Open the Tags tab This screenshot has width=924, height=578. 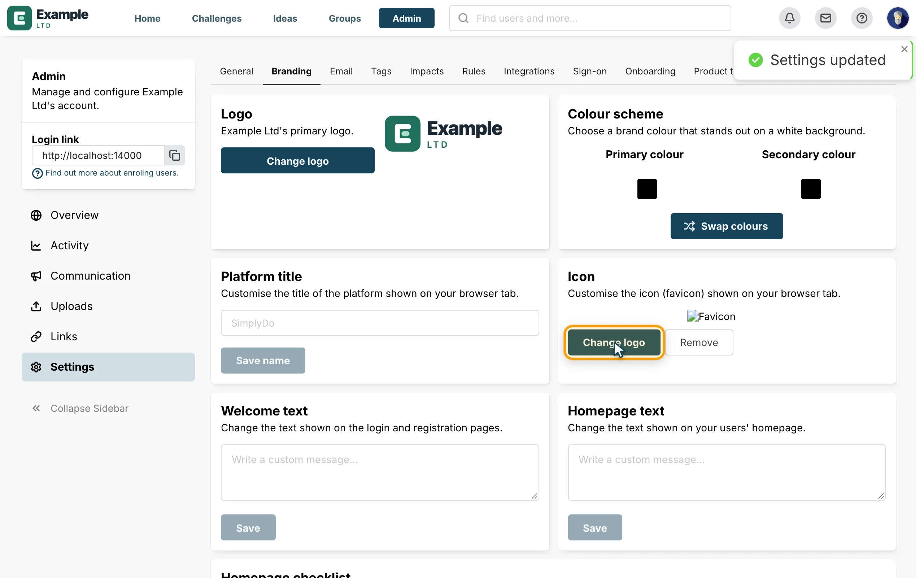click(381, 71)
